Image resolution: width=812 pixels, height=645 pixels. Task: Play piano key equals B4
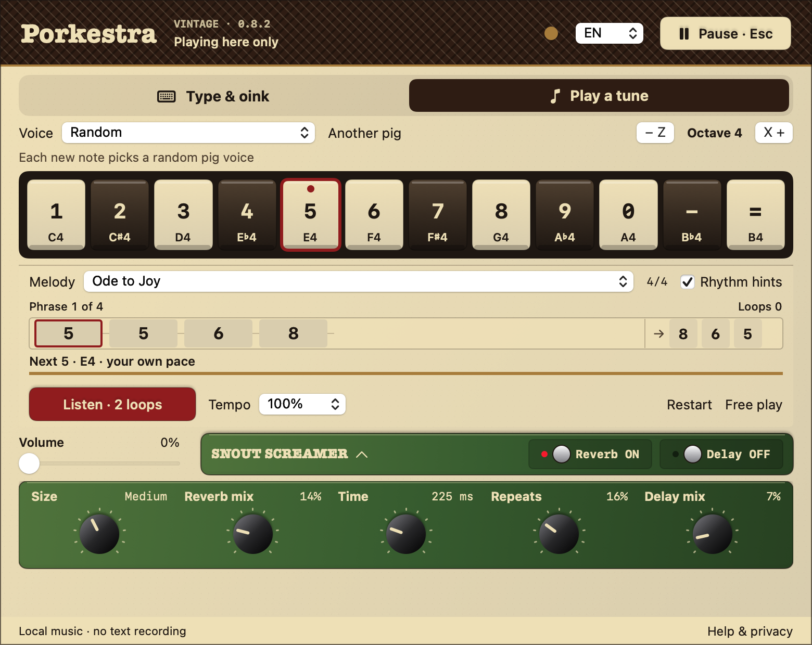756,215
